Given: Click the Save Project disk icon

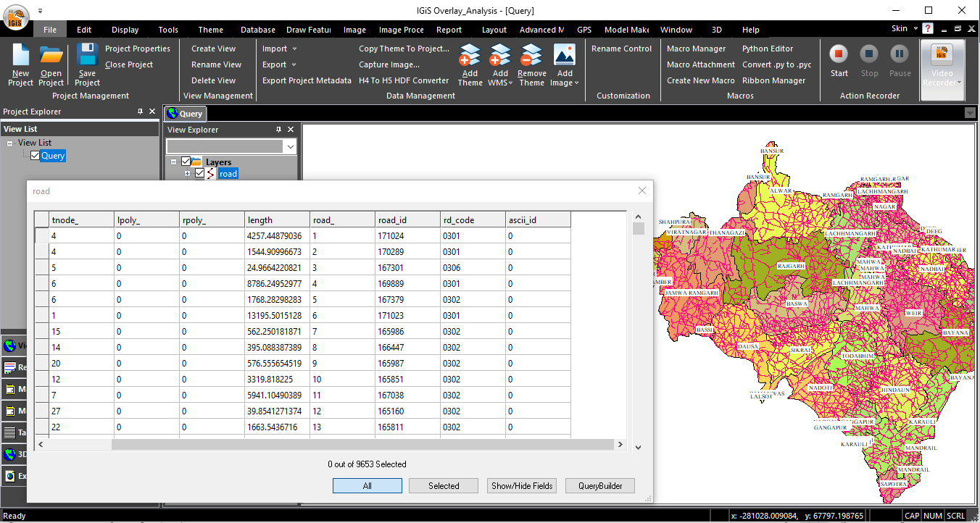Looking at the screenshot, I should coord(87,56).
